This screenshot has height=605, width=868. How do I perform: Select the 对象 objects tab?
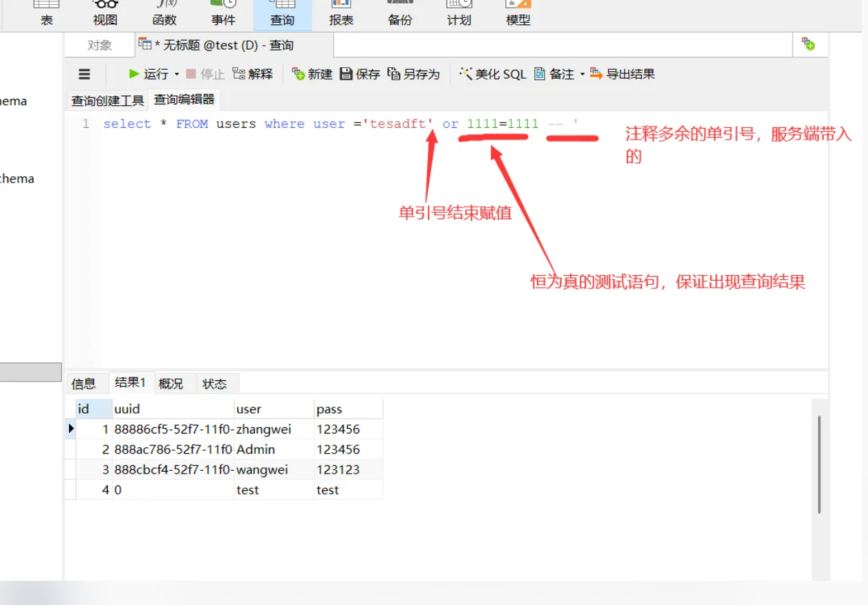click(100, 46)
